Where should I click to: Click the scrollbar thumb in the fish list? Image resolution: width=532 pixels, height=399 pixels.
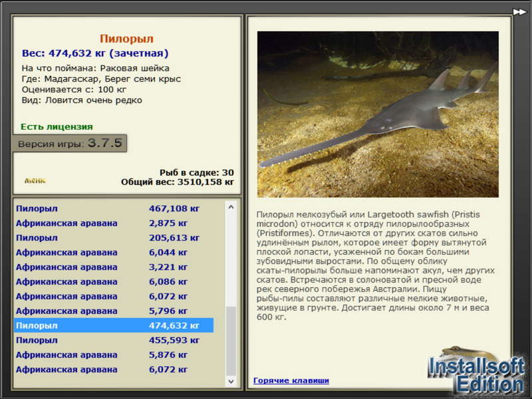tap(231, 341)
